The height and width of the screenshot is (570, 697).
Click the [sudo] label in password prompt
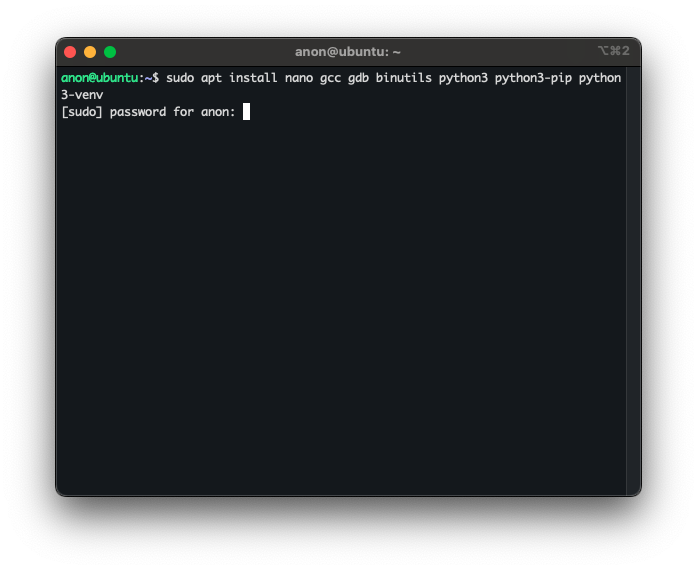pyautogui.click(x=82, y=111)
